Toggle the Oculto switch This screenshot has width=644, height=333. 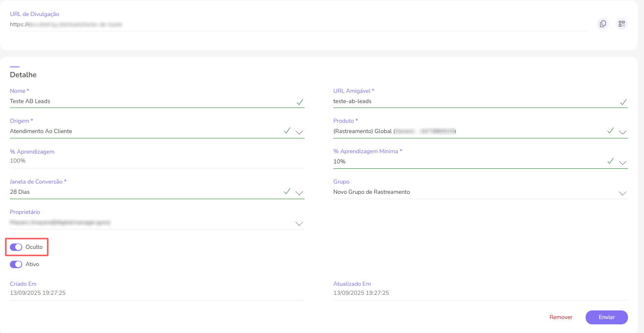pyautogui.click(x=16, y=247)
